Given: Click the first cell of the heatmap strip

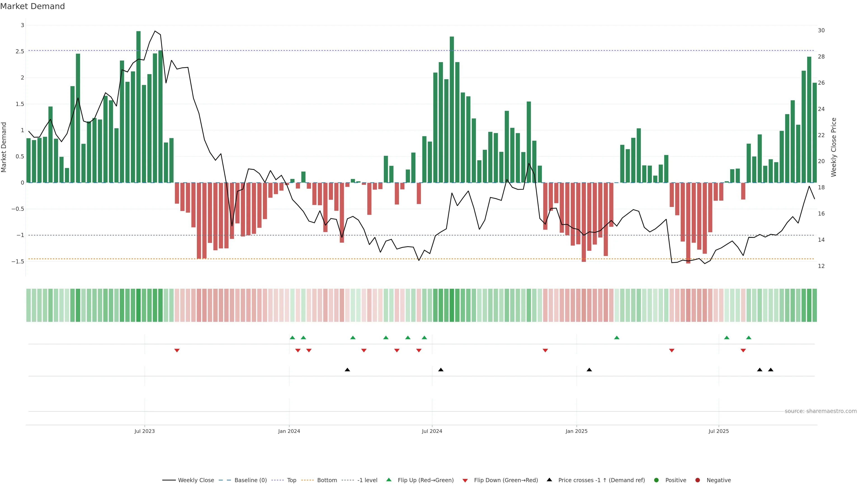Looking at the screenshot, I should [29, 305].
